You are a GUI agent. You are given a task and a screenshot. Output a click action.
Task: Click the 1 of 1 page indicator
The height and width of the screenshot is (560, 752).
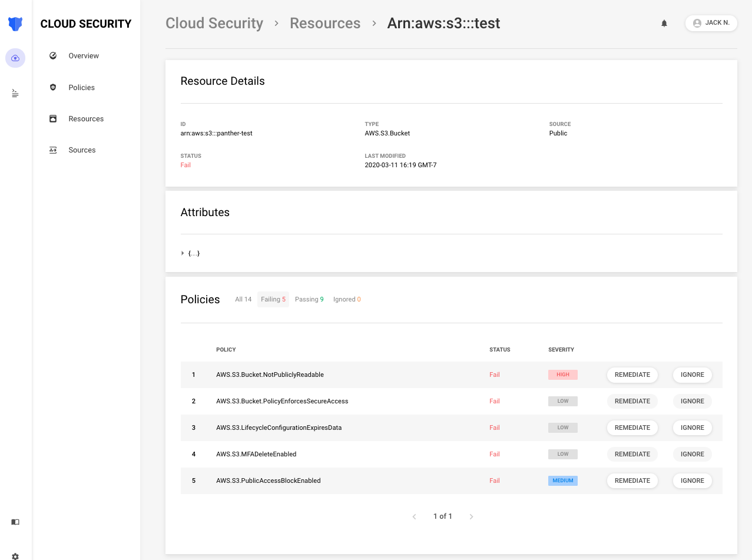pos(443,516)
